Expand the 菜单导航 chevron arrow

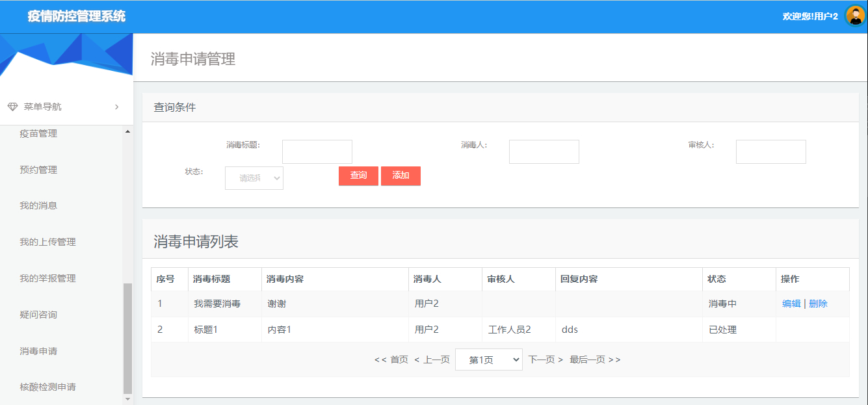tap(116, 106)
